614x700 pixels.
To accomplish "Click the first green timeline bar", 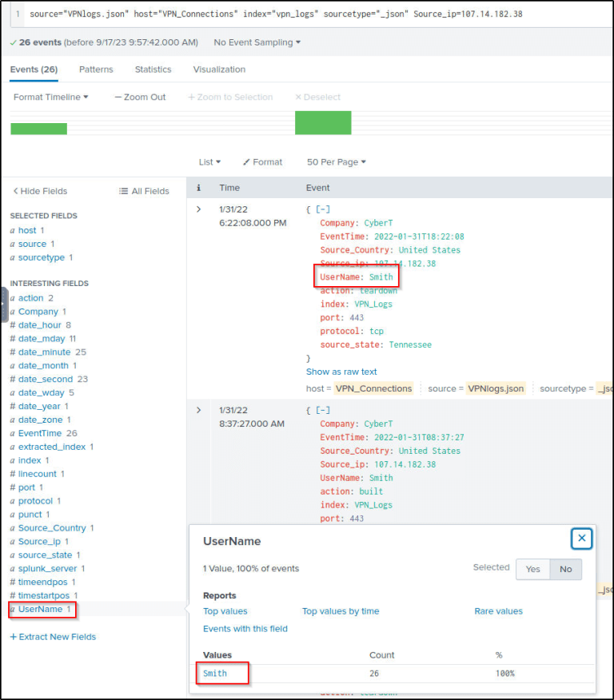I will click(39, 129).
